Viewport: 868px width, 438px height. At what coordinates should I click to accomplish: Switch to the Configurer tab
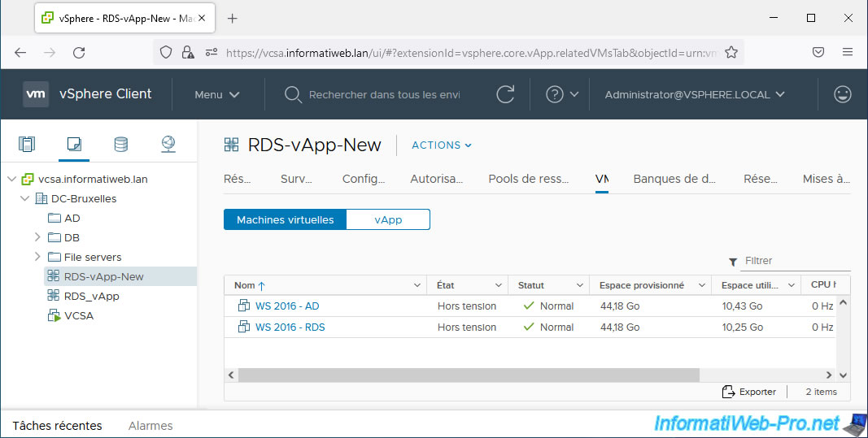click(x=363, y=179)
